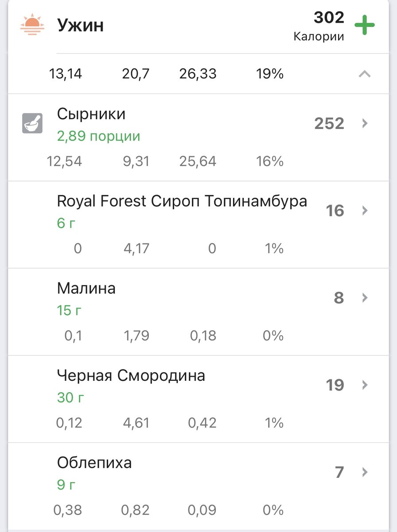This screenshot has width=397, height=532.
Task: Edit the 6 г syrup quantity
Action: [66, 223]
